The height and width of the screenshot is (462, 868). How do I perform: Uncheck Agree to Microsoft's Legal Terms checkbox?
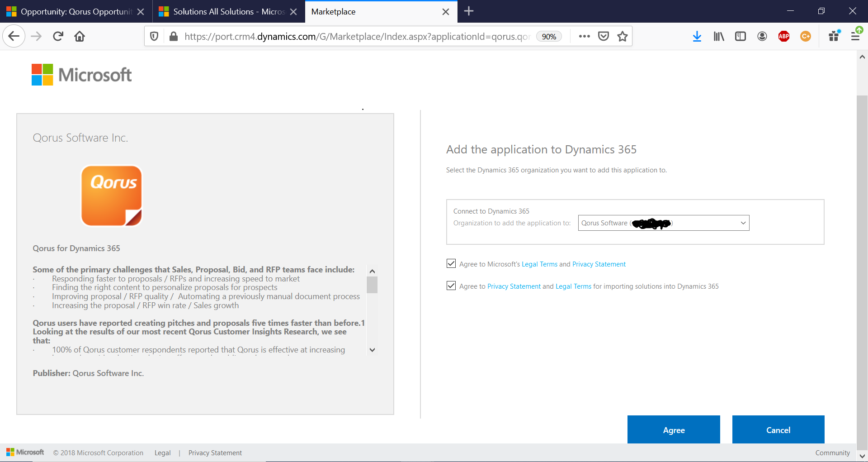[451, 263]
